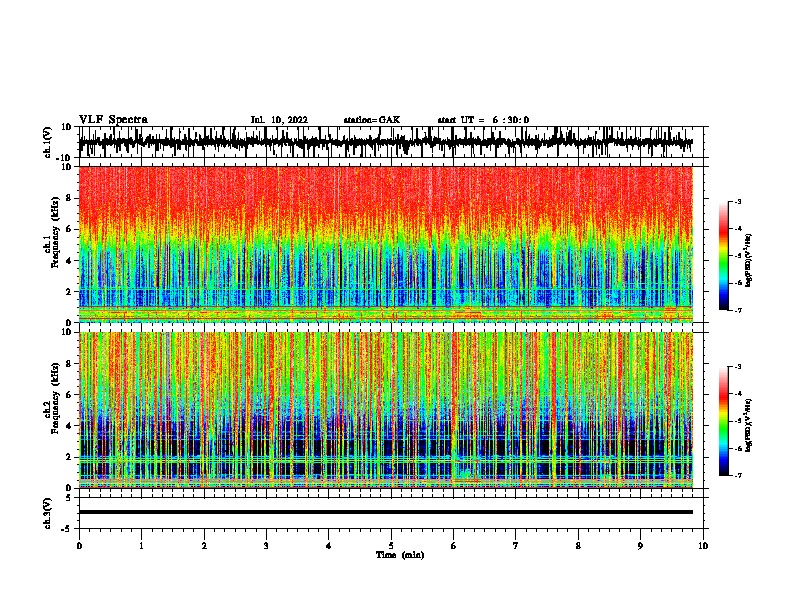
Task: Click the log(PSD) label beside ch.2 color bar
Action: click(748, 425)
